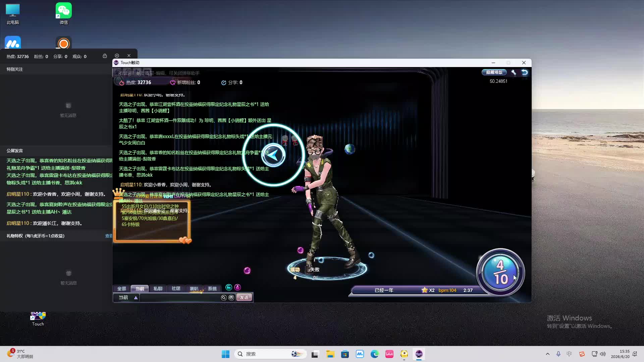Open 微信 WeChat desktop icon

[x=64, y=14]
